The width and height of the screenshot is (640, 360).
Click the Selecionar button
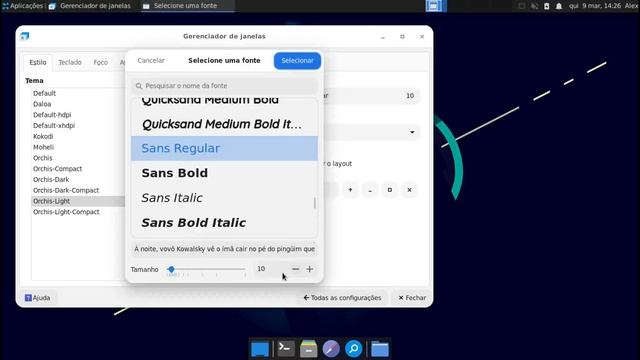pyautogui.click(x=297, y=60)
